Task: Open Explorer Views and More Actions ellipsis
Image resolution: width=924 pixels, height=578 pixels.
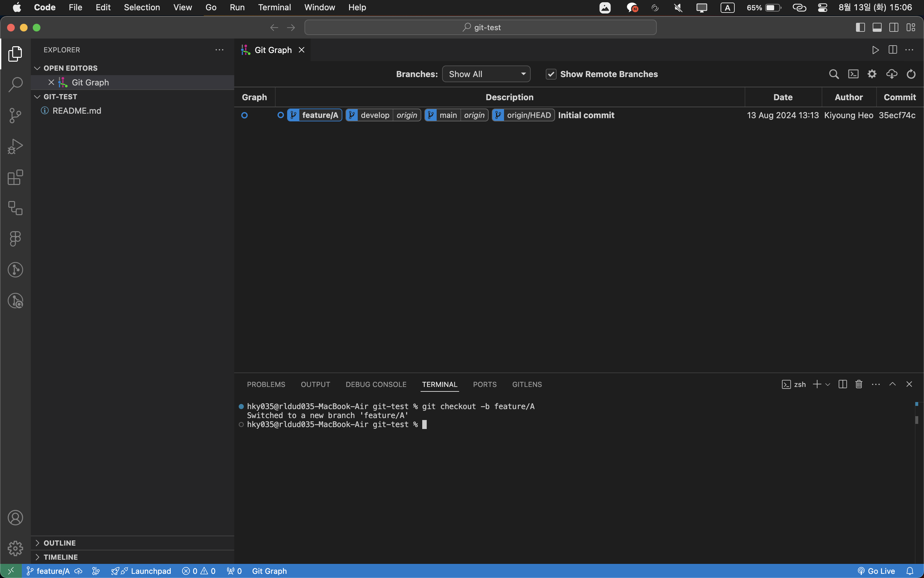Action: point(219,50)
